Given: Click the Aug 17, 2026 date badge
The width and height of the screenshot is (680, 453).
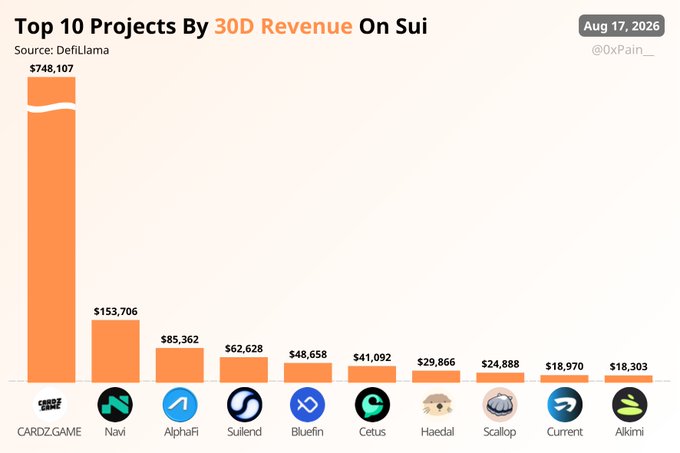Looking at the screenshot, I should coord(621,26).
